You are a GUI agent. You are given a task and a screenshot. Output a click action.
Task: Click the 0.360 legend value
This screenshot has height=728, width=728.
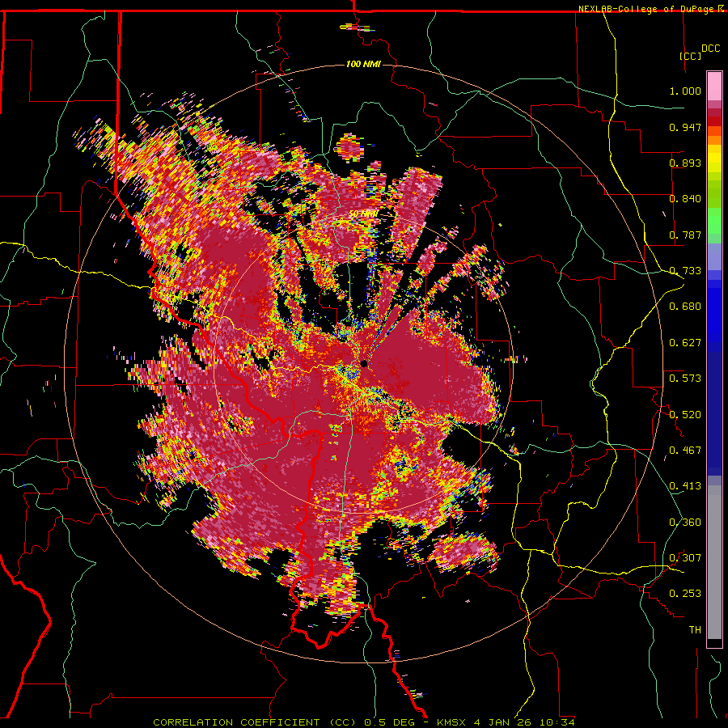click(x=685, y=523)
